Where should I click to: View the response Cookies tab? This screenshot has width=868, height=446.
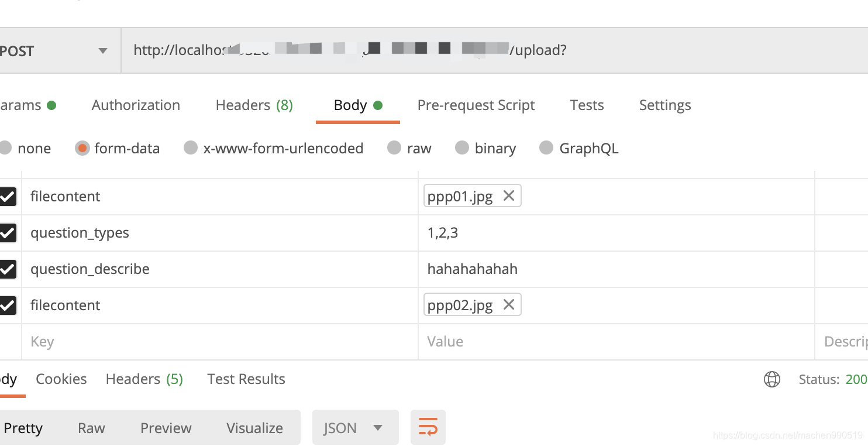pos(61,379)
